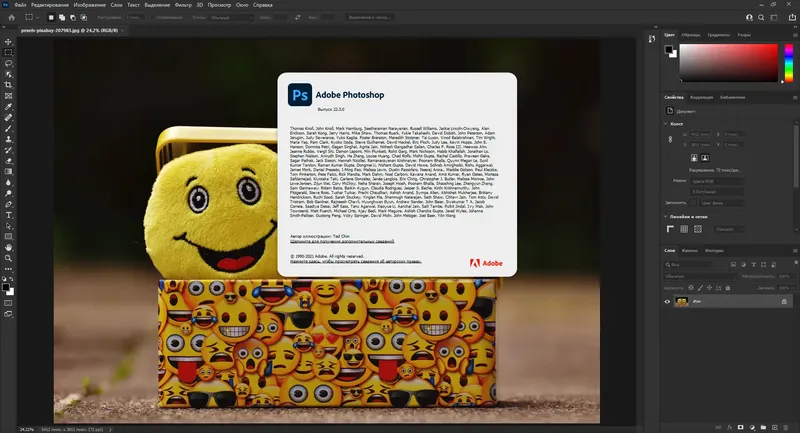Screen dimensions: 800x433
Task: Click the Home icon in options bar
Action: tap(11, 17)
